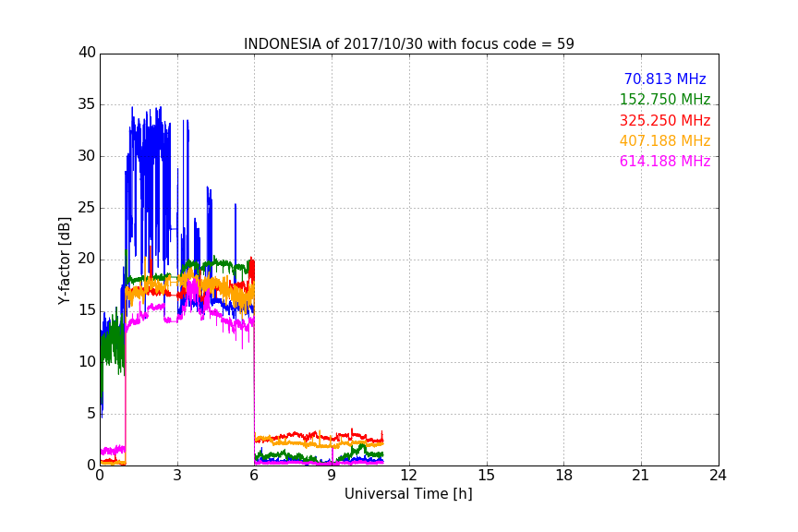The image size is (798, 532).
Task: Select the blue 70.813 MHz legend label
Action: coord(665,79)
